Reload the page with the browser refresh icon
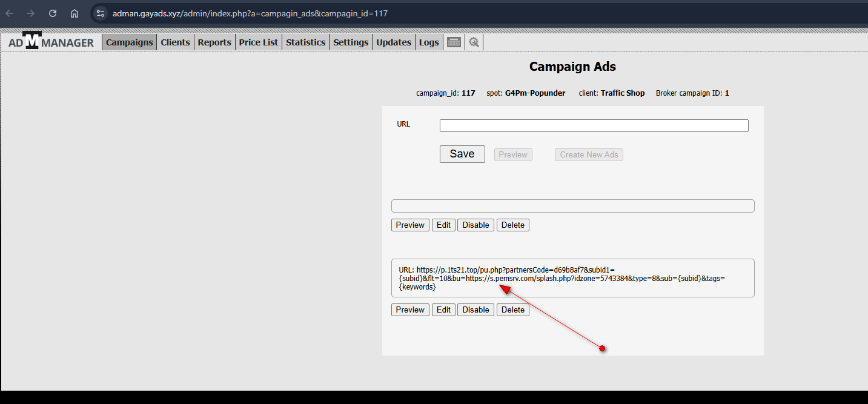Image resolution: width=868 pixels, height=404 pixels. [53, 13]
